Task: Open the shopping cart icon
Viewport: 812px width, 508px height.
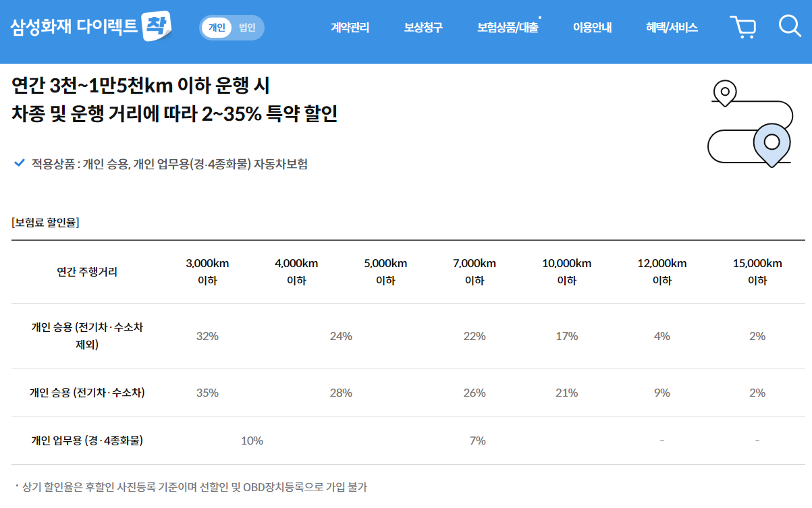Action: pyautogui.click(x=743, y=27)
